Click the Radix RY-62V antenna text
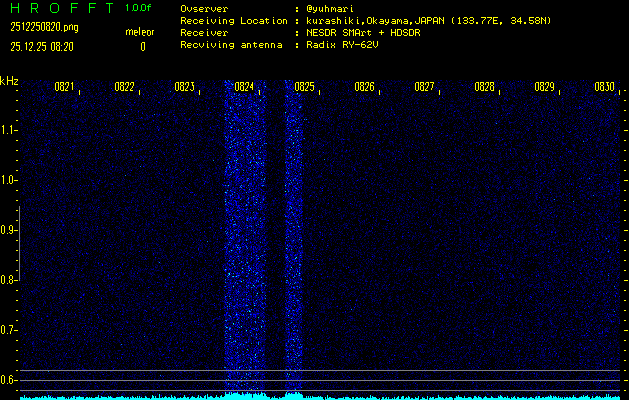 pos(342,45)
